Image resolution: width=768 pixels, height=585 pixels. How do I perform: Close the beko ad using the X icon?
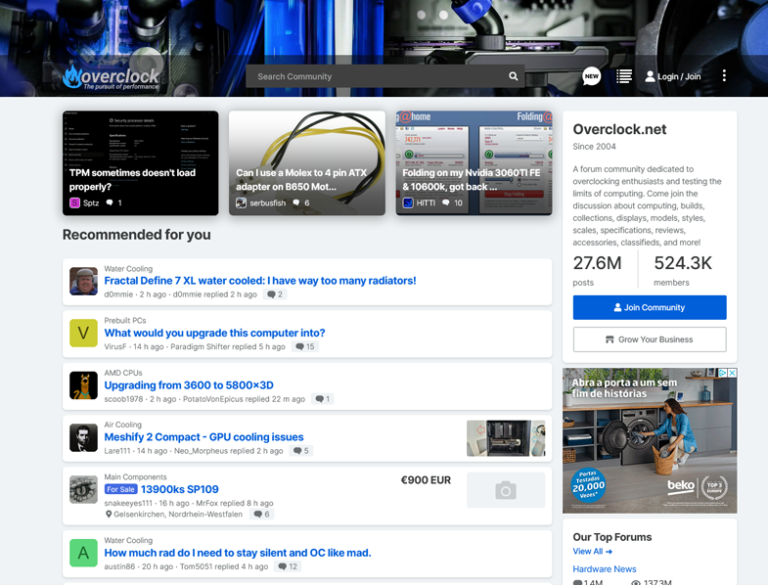tap(732, 373)
